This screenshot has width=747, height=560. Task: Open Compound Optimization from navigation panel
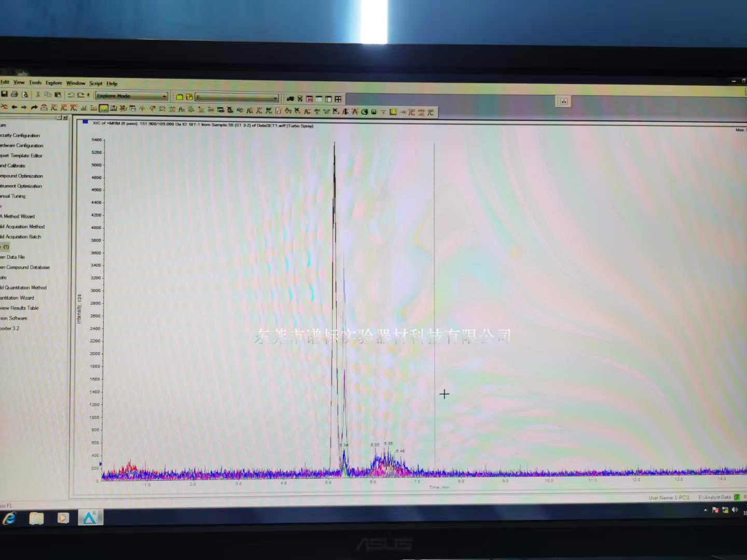[22, 176]
